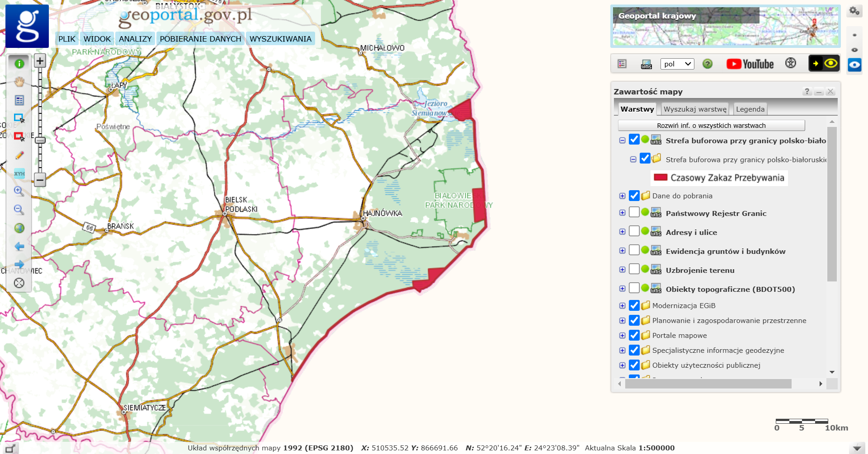Image resolution: width=868 pixels, height=454 pixels.
Task: Open the 'pol' language dropdown
Action: click(x=677, y=64)
